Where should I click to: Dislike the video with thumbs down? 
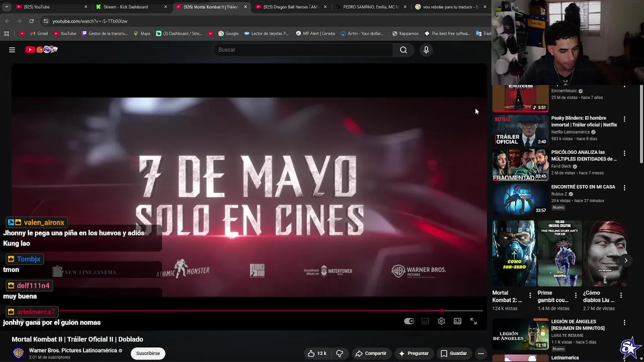coord(340,353)
